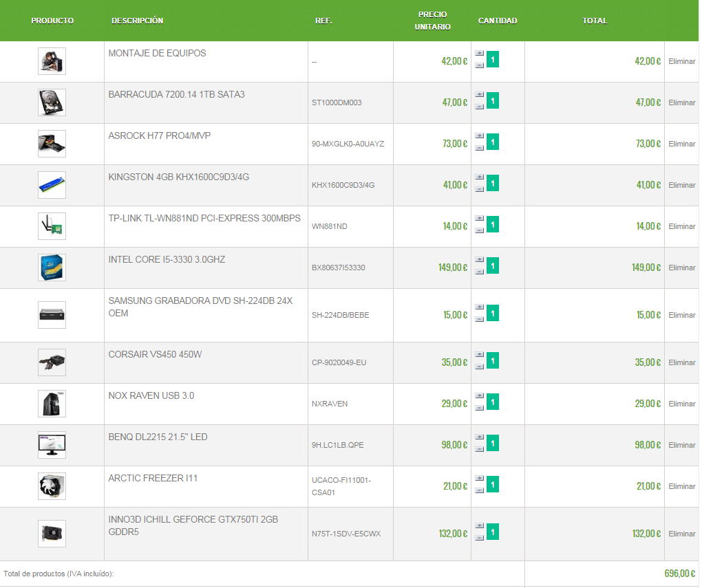This screenshot has width=702, height=588.
Task: Open the Kingston RAM thumbnail
Action: pos(52,185)
